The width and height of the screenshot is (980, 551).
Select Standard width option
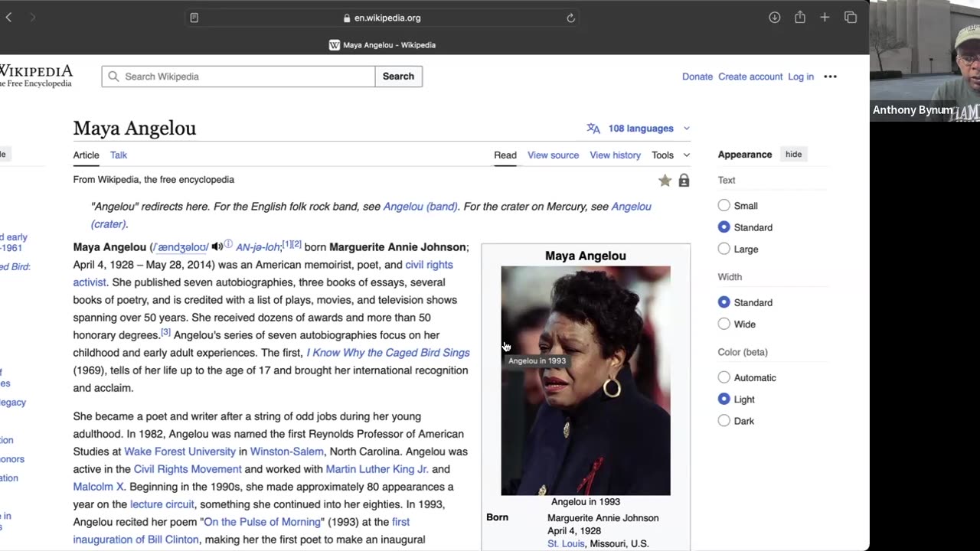tap(724, 302)
